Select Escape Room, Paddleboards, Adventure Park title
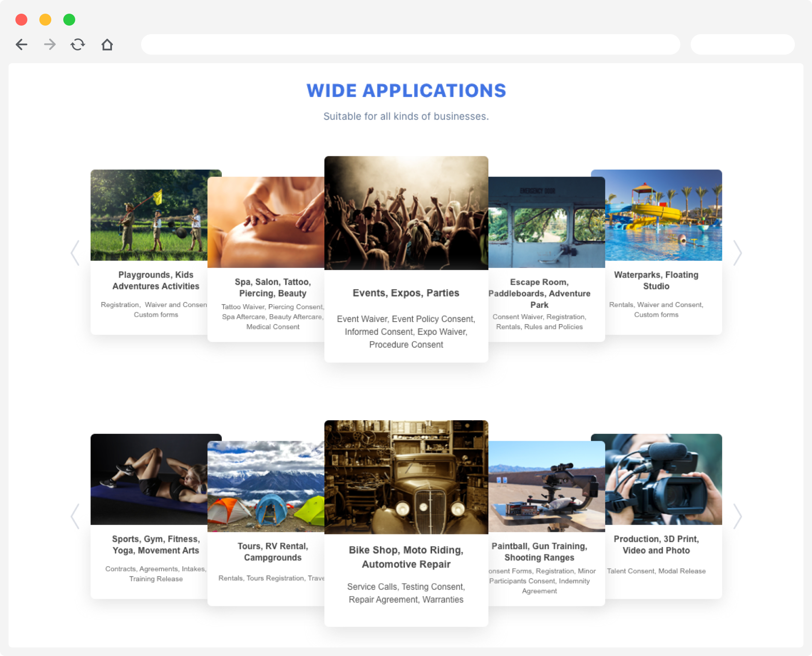This screenshot has width=812, height=656. pyautogui.click(x=539, y=293)
